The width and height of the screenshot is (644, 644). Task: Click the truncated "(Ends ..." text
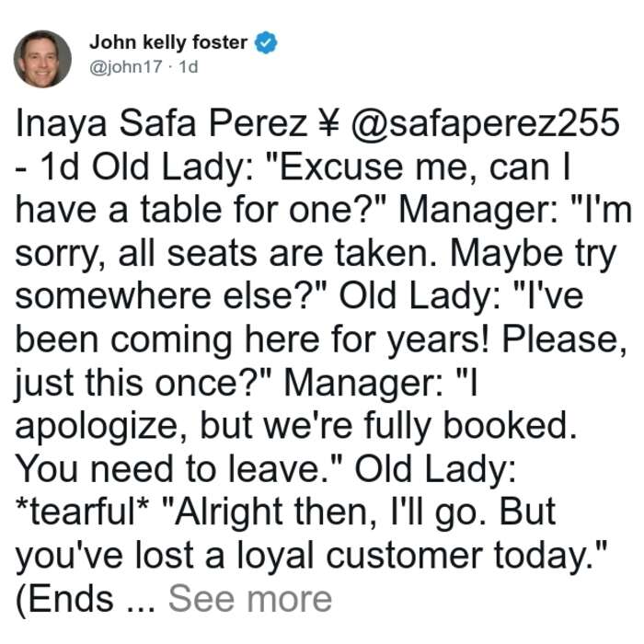(x=86, y=600)
